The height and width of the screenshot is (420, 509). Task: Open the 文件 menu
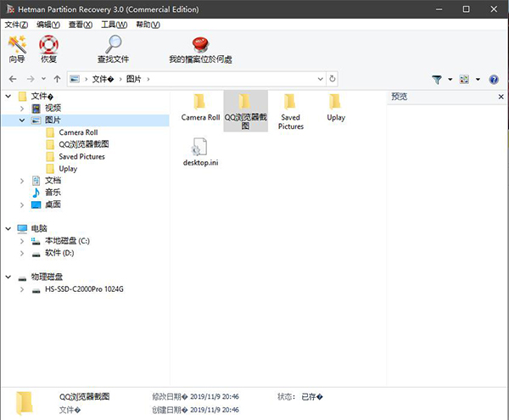coord(16,25)
